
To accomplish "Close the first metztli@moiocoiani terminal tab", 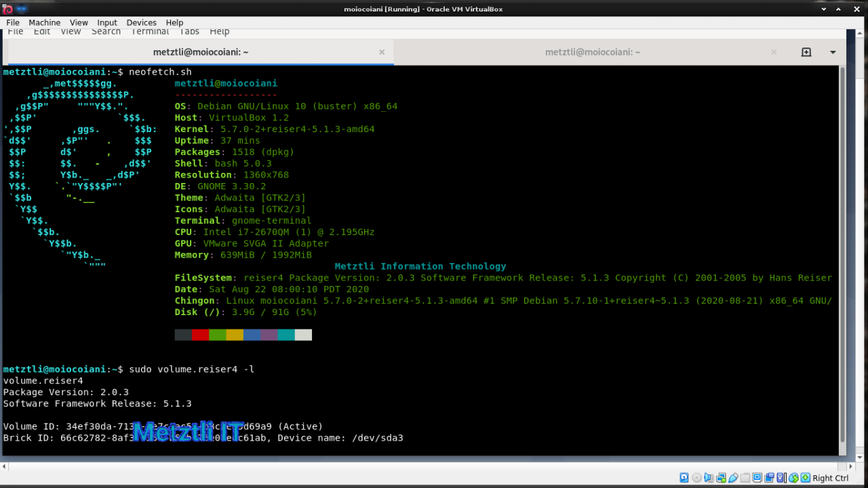I will pos(382,52).
